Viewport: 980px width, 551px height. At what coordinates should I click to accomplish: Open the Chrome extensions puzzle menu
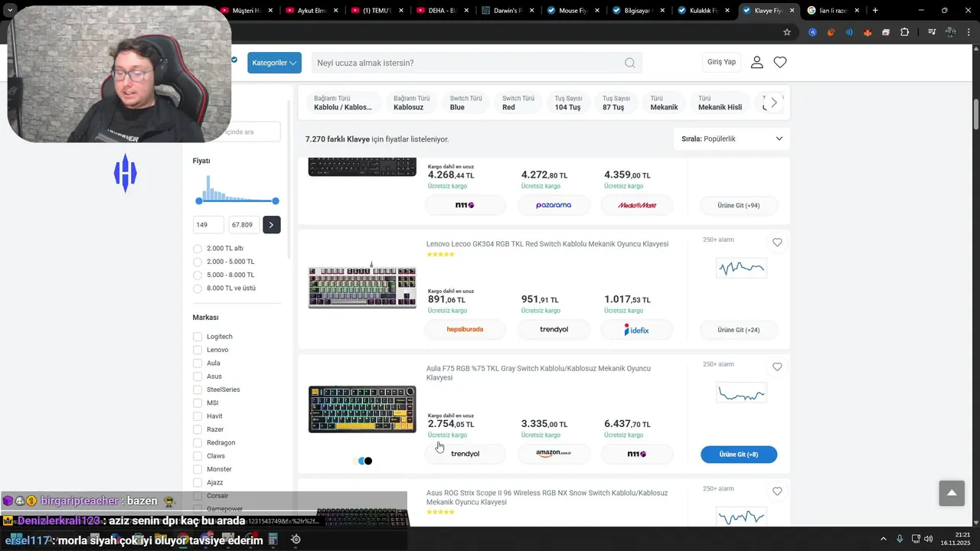[x=905, y=32]
